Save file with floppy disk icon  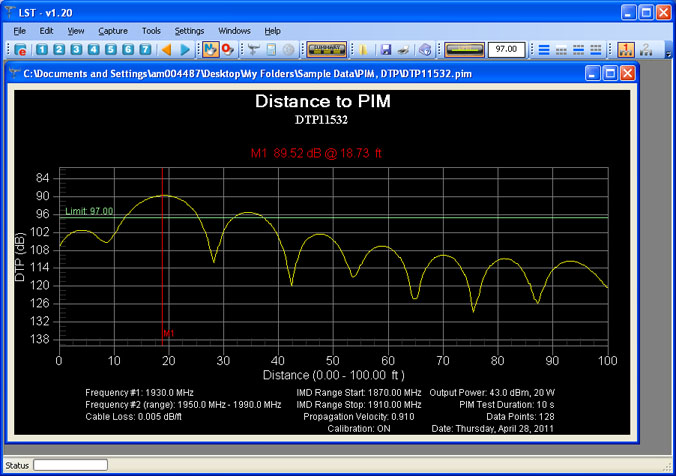pyautogui.click(x=385, y=50)
